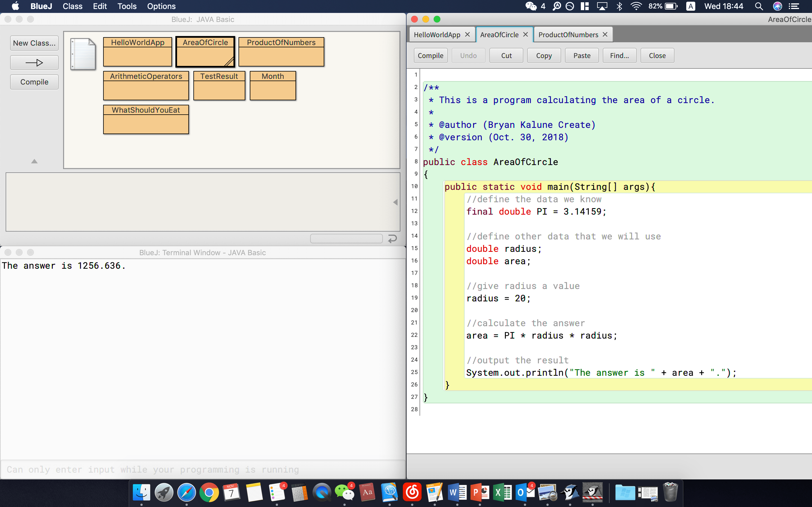Launch Google Chrome from the dock

tap(209, 492)
